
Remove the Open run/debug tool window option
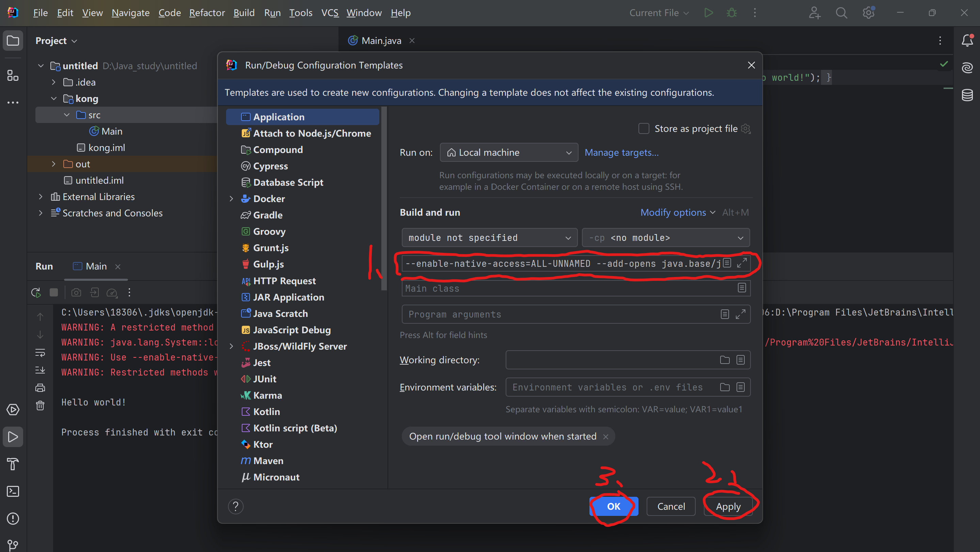tap(606, 436)
